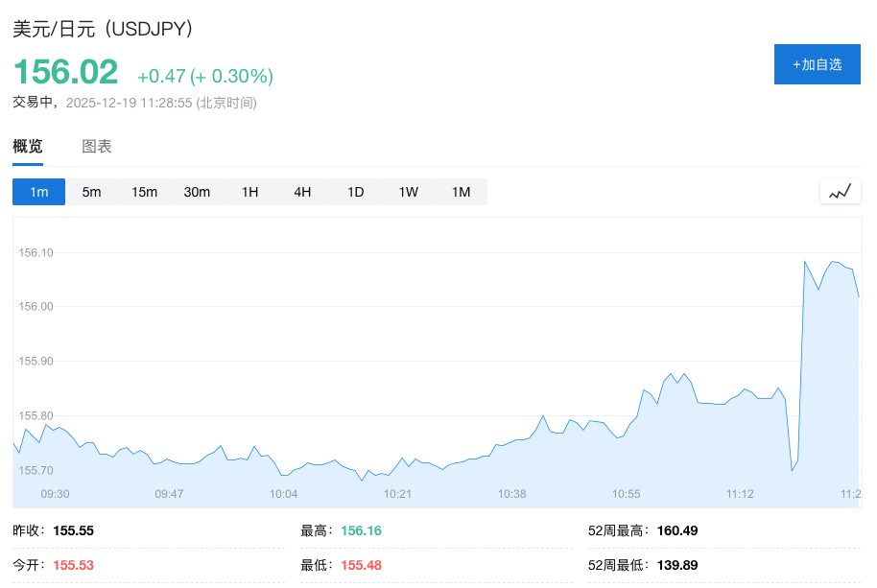Click the 156.02 current price
Image resolution: width=877 pixels, height=588 pixels.
(x=65, y=73)
